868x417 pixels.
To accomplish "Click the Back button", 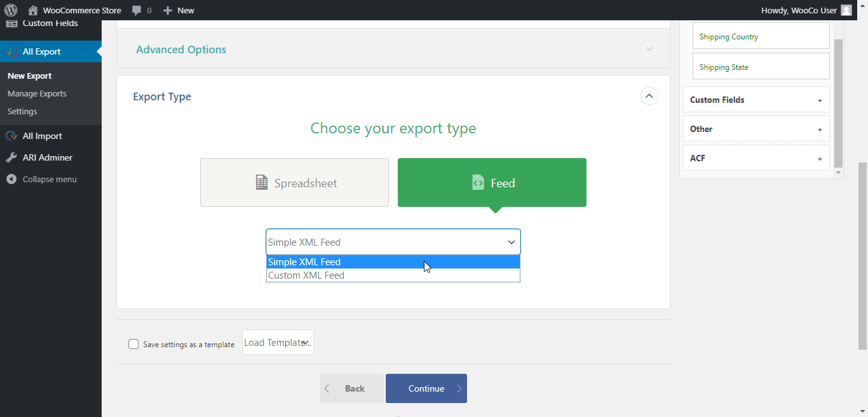I will coord(351,388).
